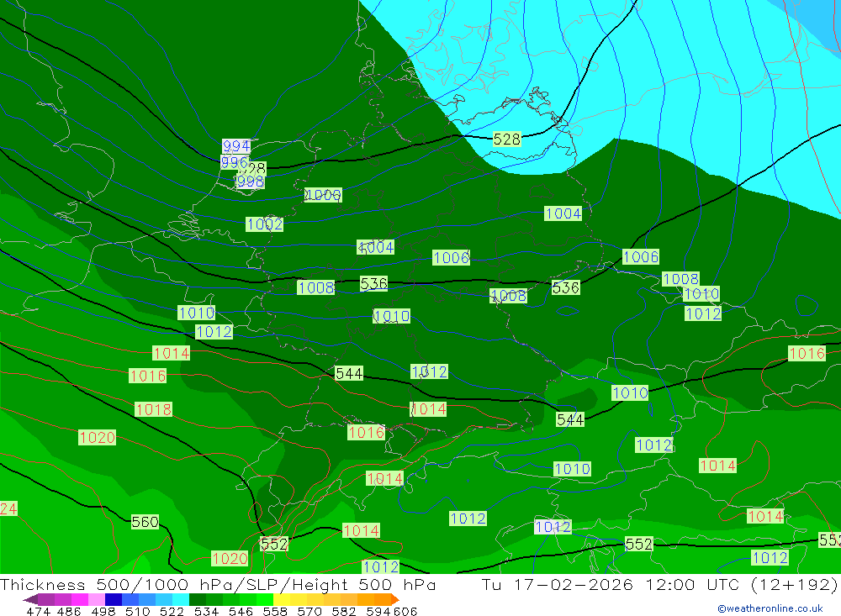
Task: Click legend value 486
Action: pos(69,611)
